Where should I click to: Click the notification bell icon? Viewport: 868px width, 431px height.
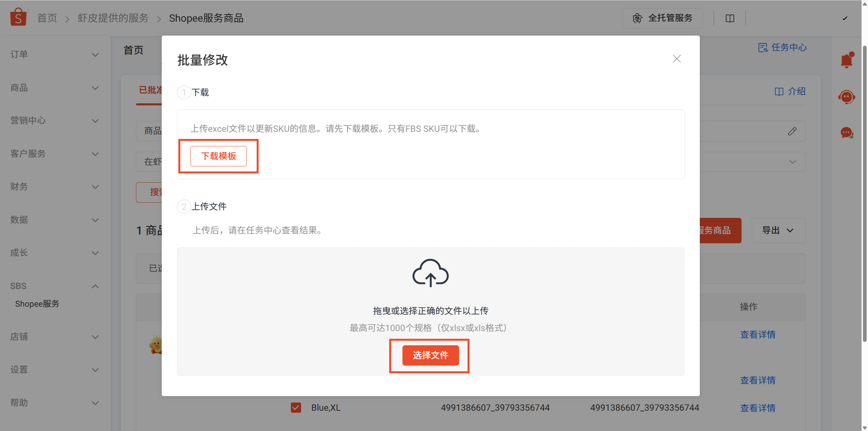pyautogui.click(x=847, y=60)
